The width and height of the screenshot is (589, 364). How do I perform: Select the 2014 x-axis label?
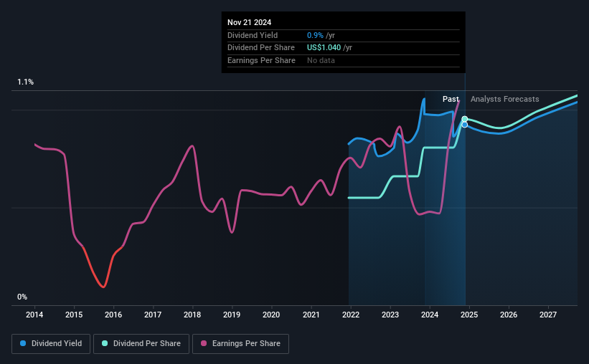(34, 315)
